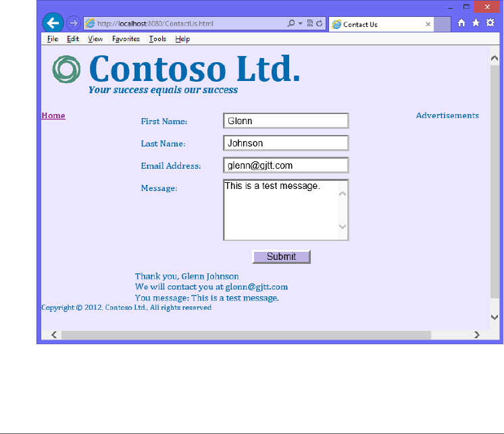Viewport: 504px width, 434px height.
Task: Click the Last Name label
Action: [163, 144]
